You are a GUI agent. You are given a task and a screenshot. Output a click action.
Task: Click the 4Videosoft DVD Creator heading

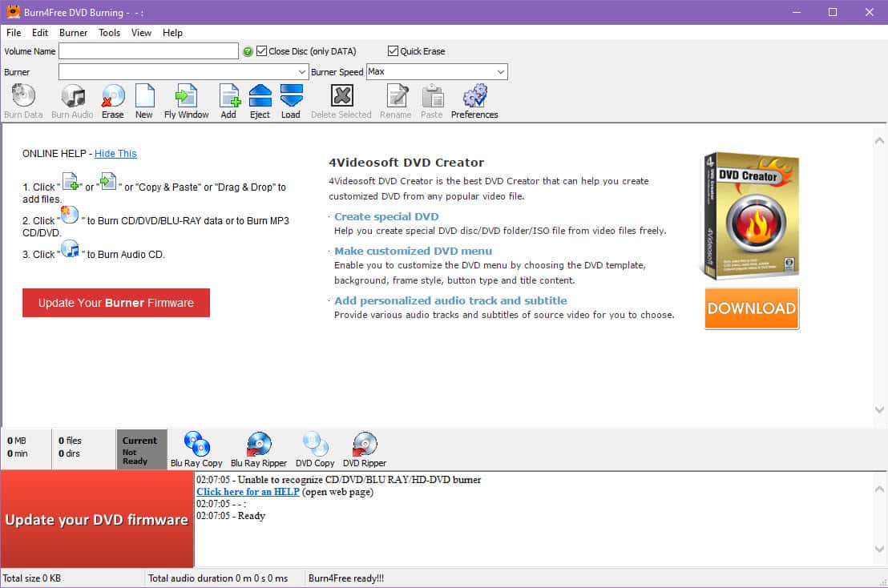406,163
